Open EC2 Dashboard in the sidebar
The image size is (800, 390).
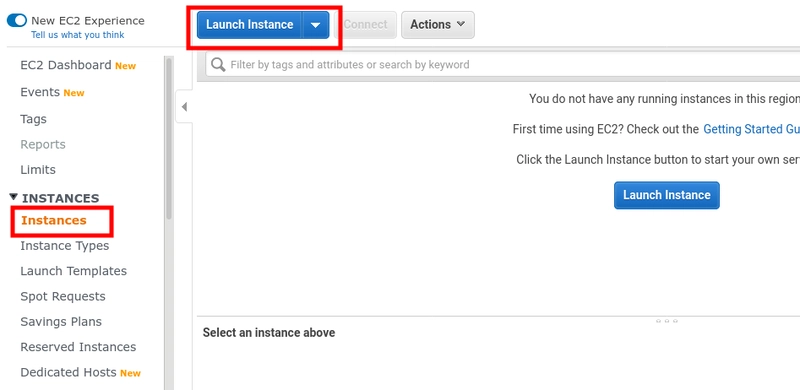[x=66, y=65]
